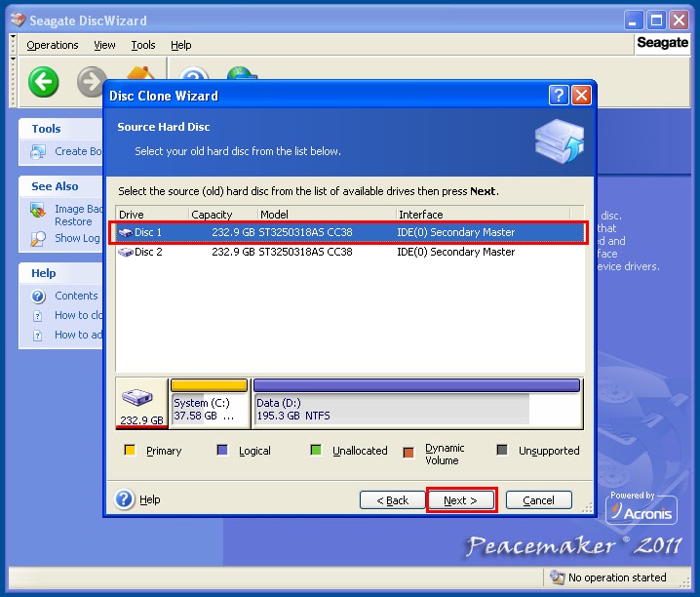Click the 'How to add' document icon
The image size is (700, 597).
[37, 336]
